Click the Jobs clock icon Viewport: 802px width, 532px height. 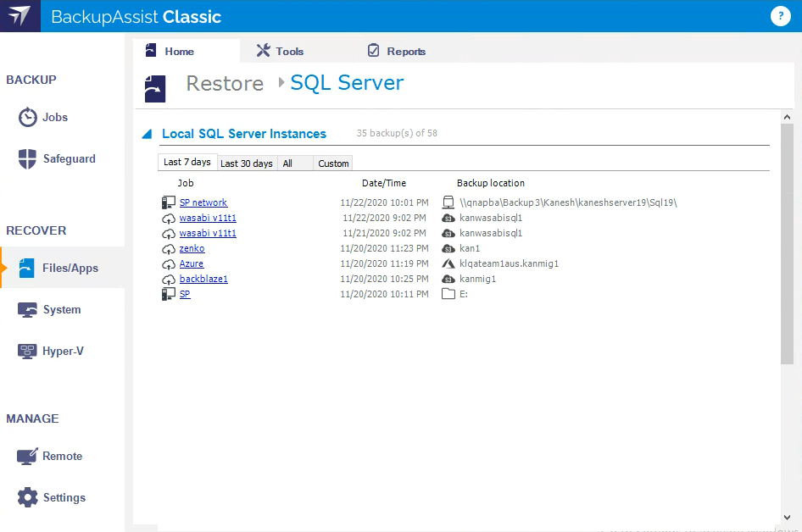pyautogui.click(x=28, y=117)
